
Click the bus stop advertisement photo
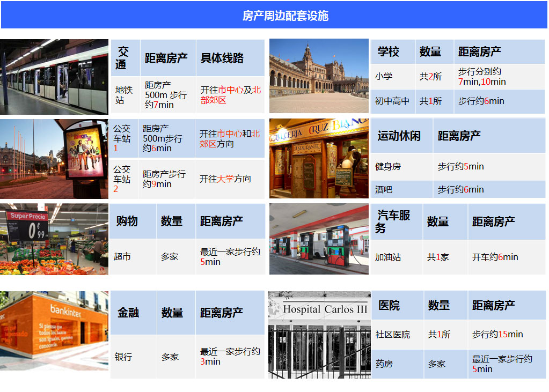(54, 159)
